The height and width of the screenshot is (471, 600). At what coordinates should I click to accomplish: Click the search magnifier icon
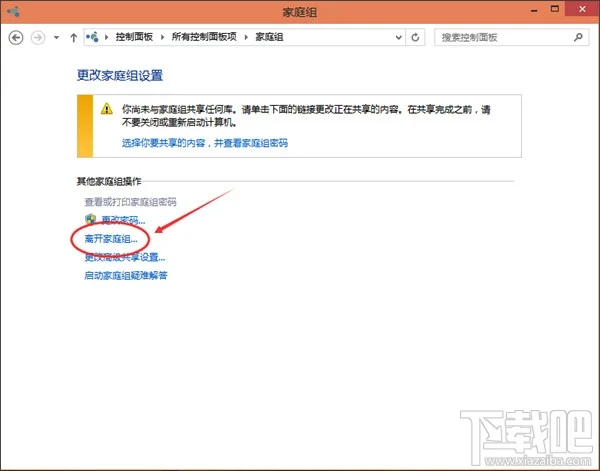578,37
